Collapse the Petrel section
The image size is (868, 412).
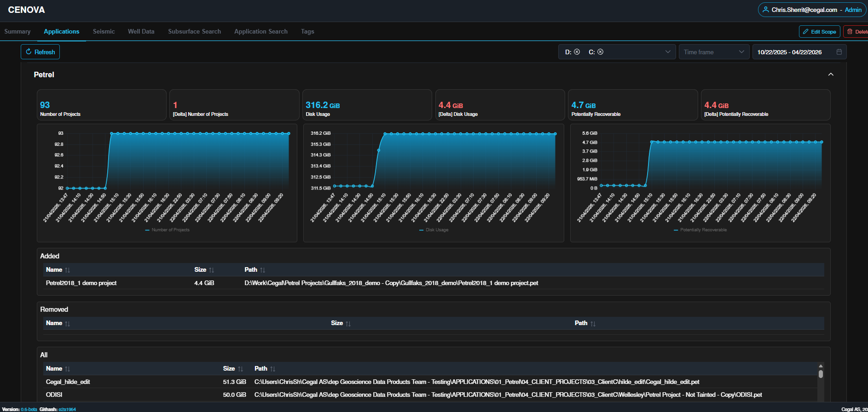(831, 74)
